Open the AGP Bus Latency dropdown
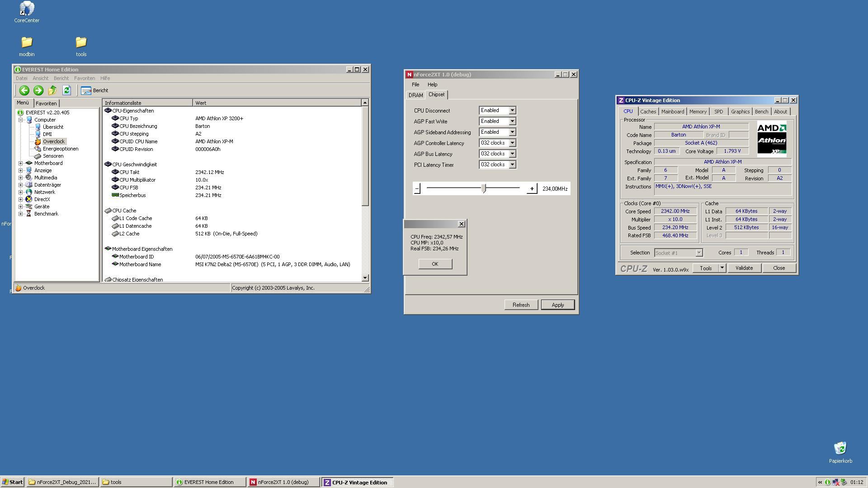 [x=512, y=154]
